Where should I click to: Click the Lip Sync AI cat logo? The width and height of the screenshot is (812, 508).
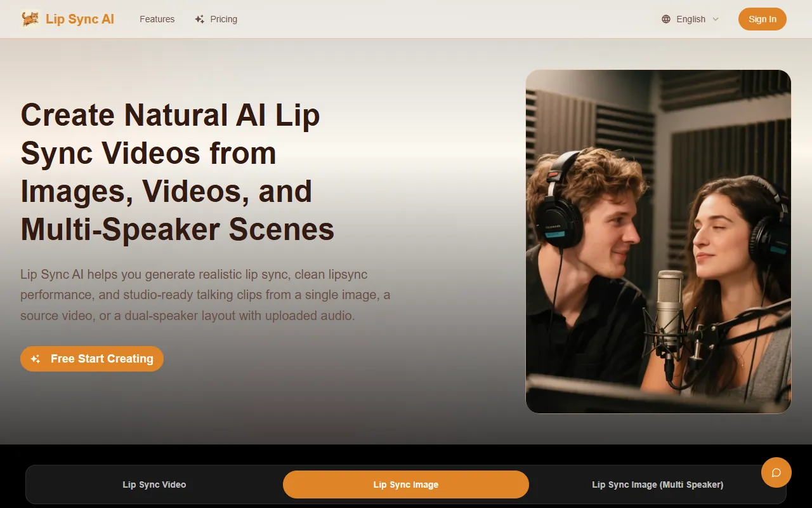[30, 19]
